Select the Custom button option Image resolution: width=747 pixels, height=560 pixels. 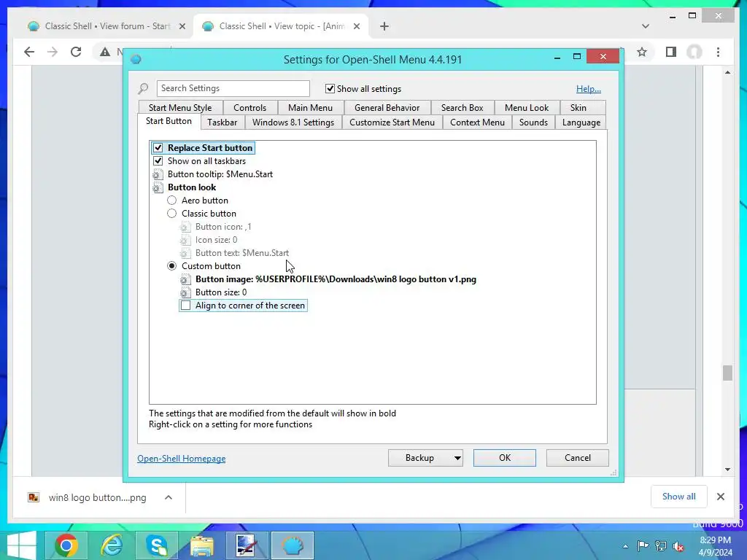(171, 266)
